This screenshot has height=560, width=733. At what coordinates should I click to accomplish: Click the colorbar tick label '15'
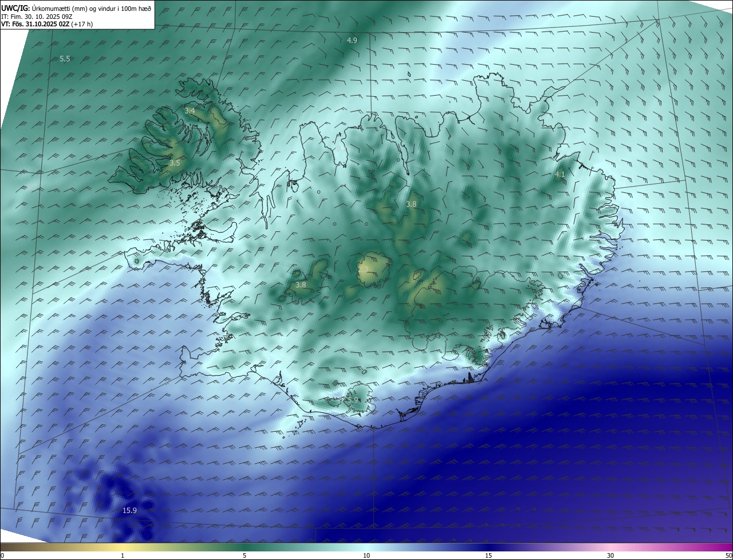pos(488,555)
